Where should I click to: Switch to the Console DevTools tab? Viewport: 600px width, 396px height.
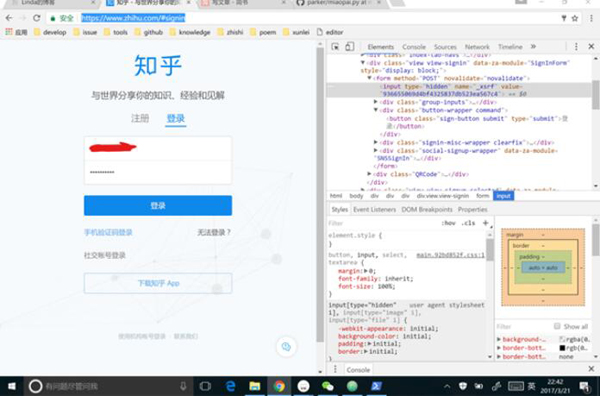pos(414,47)
